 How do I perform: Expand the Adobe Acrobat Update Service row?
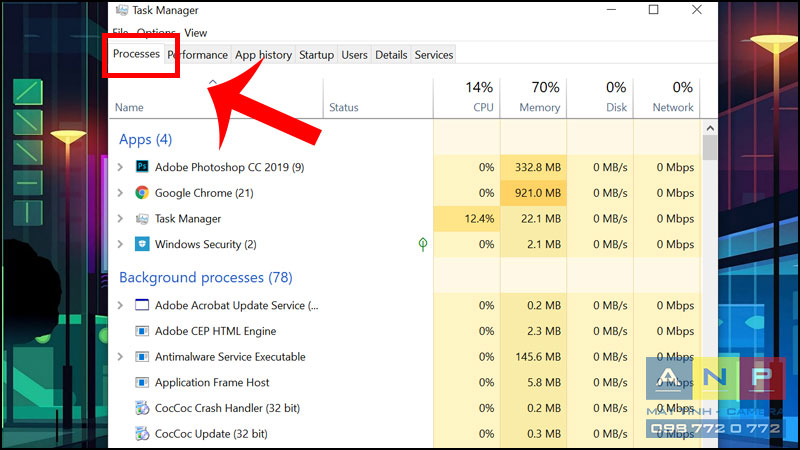(x=120, y=305)
